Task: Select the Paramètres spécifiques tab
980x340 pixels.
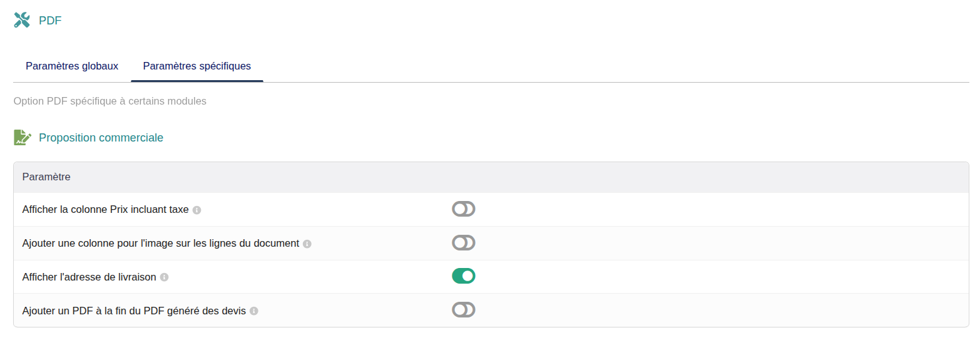Action: tap(197, 66)
